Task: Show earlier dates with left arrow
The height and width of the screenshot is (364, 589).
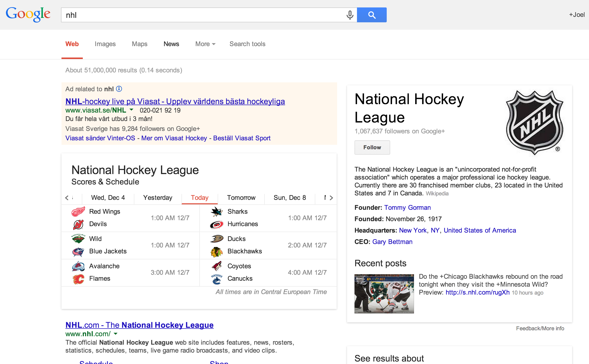Action: (67, 198)
